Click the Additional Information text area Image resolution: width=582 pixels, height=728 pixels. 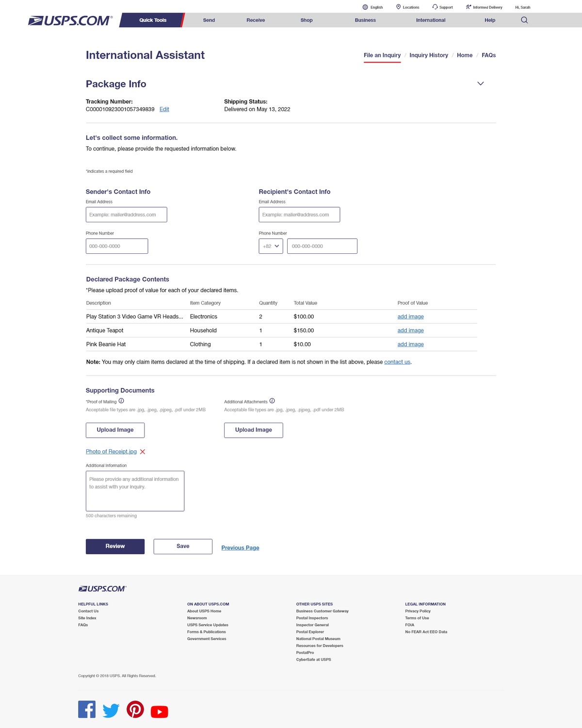(135, 491)
